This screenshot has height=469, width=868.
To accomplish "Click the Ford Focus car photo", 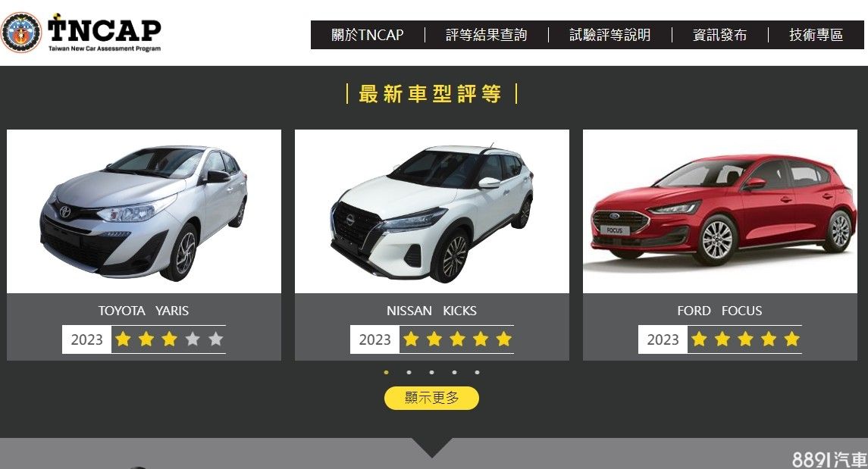I will [x=719, y=211].
